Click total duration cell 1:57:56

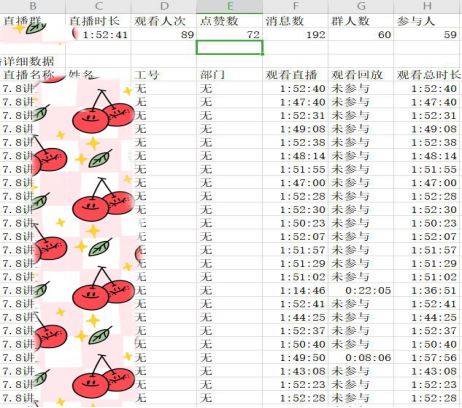click(x=428, y=358)
